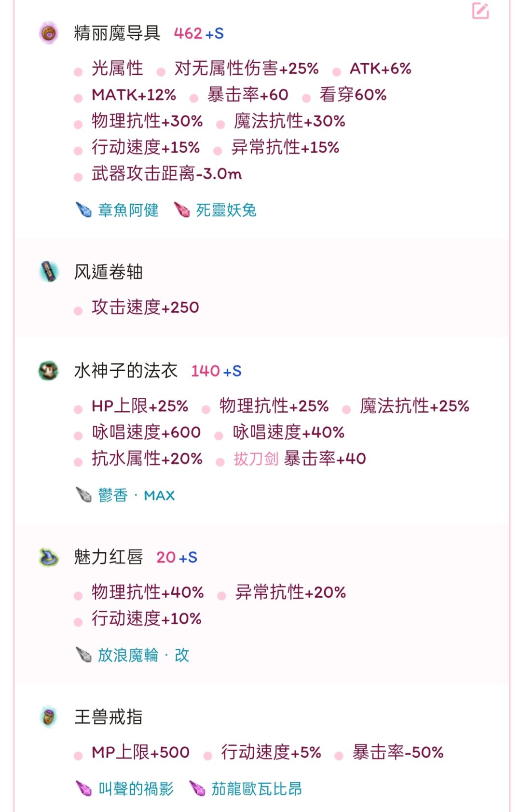Open the 茄龍歐瓦比昂 crystal link

257,789
